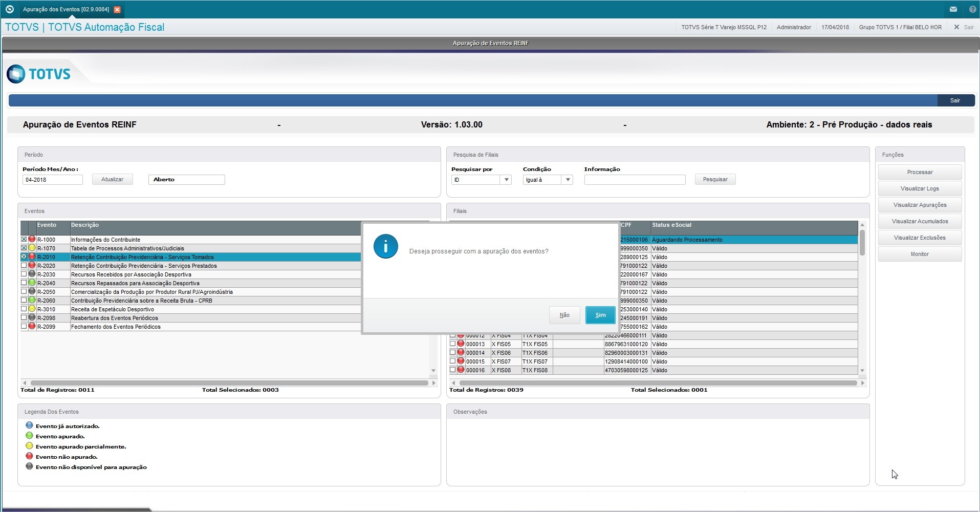Screen dimensions: 980x512
Task: Click the red status circle for filial 000013
Action: (461, 344)
